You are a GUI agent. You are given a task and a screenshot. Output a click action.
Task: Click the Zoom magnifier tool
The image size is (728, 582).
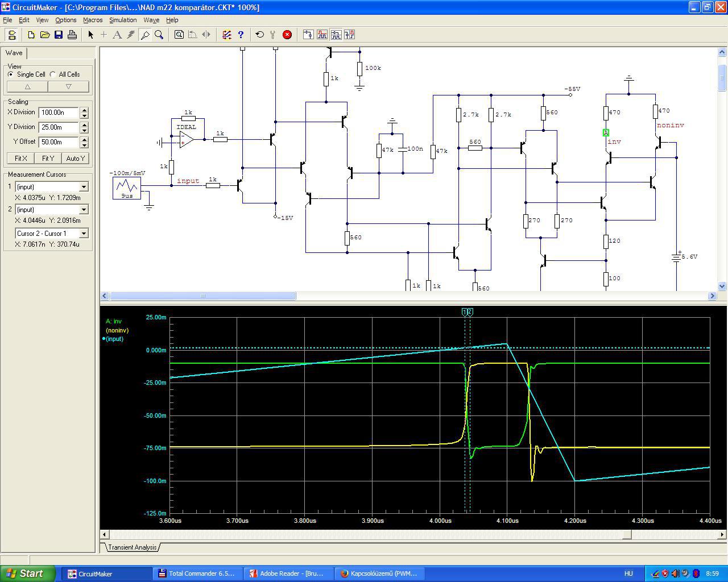click(x=159, y=35)
